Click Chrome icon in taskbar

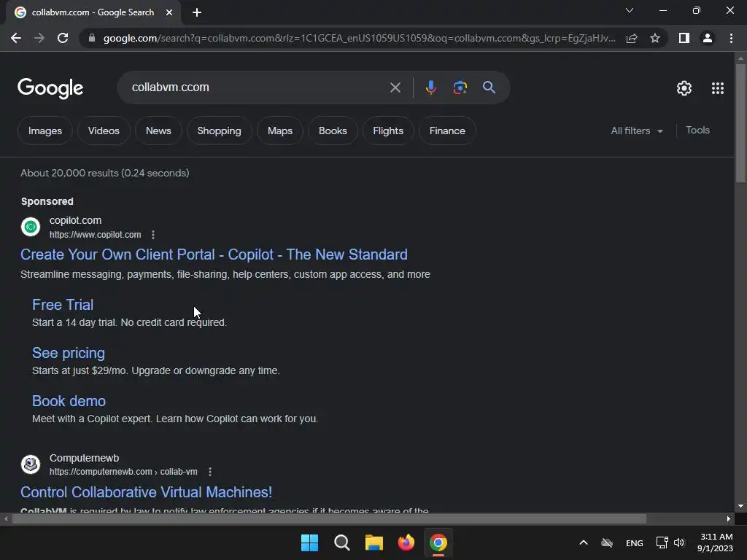click(x=438, y=542)
